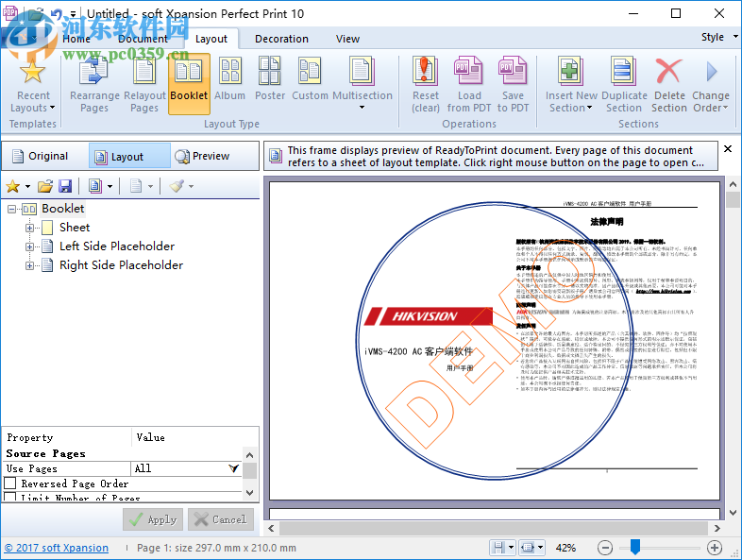
Task: Click property grid scroll up arrow
Action: [x=250, y=455]
